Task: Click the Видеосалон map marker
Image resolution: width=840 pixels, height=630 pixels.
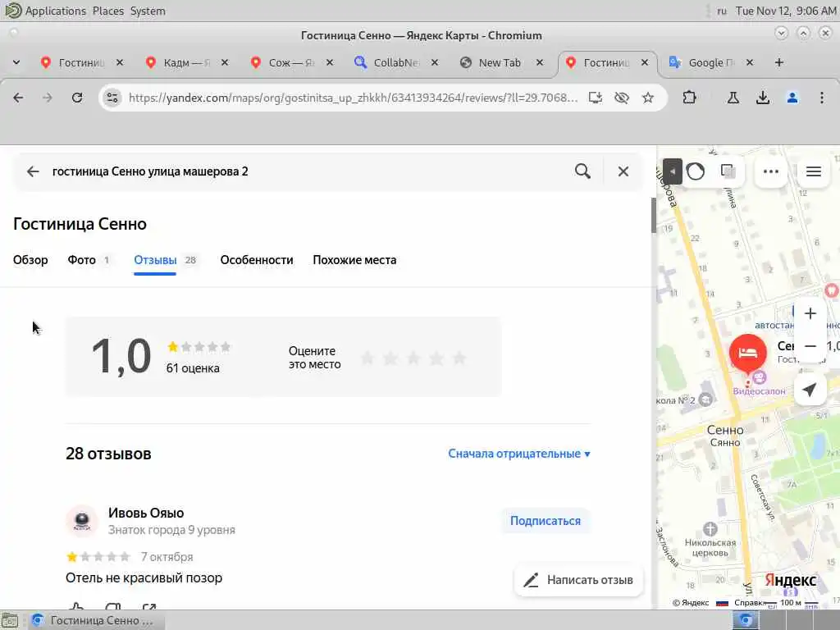Action: pos(759,378)
